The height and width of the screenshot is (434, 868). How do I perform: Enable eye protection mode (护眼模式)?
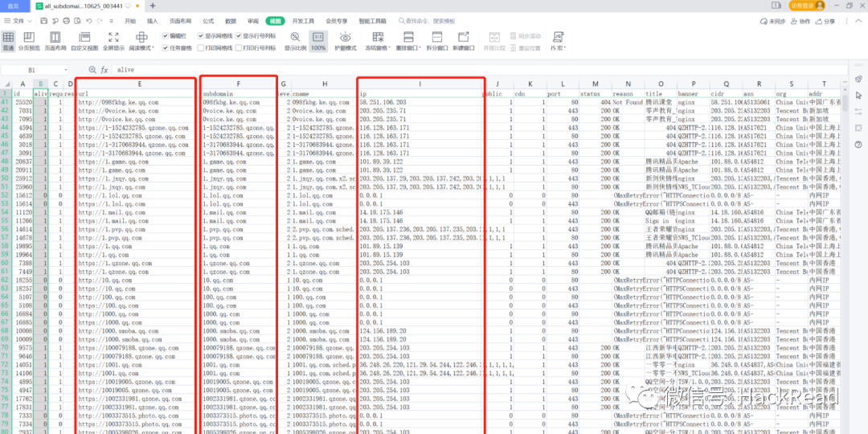coord(345,42)
